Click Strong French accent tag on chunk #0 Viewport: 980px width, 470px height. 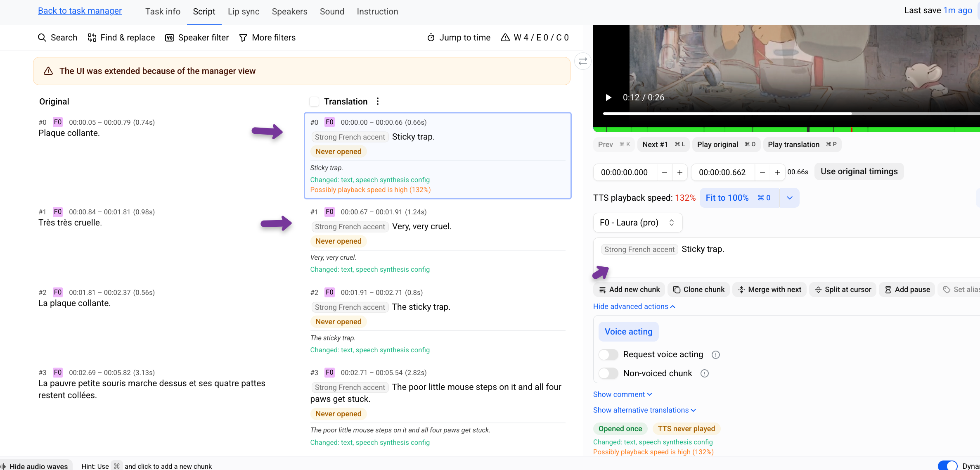pos(350,137)
